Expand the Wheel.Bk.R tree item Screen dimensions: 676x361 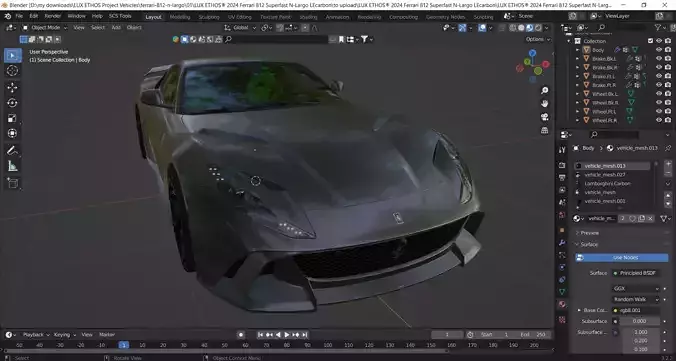[x=578, y=103]
